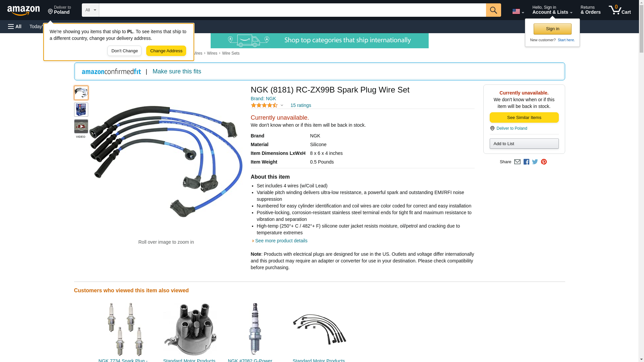Click in the search input field

[292, 10]
